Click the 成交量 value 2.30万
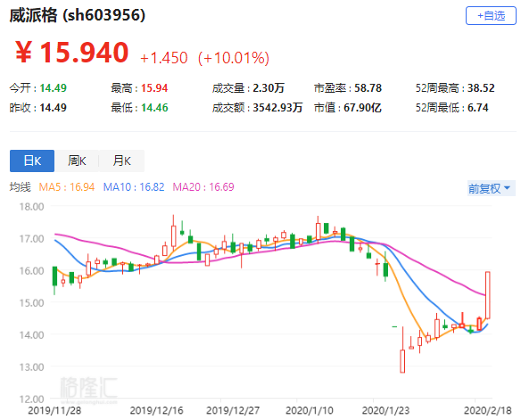 pos(269,88)
